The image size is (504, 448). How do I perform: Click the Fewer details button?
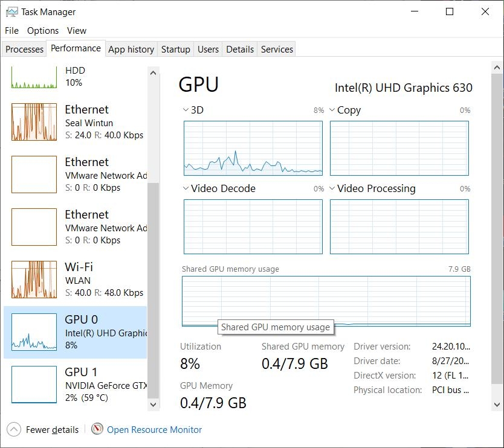43,429
